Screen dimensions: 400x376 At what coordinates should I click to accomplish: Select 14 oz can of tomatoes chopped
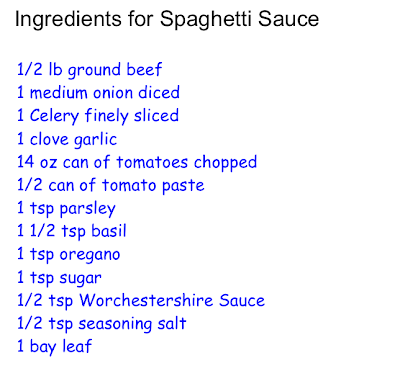[137, 163]
